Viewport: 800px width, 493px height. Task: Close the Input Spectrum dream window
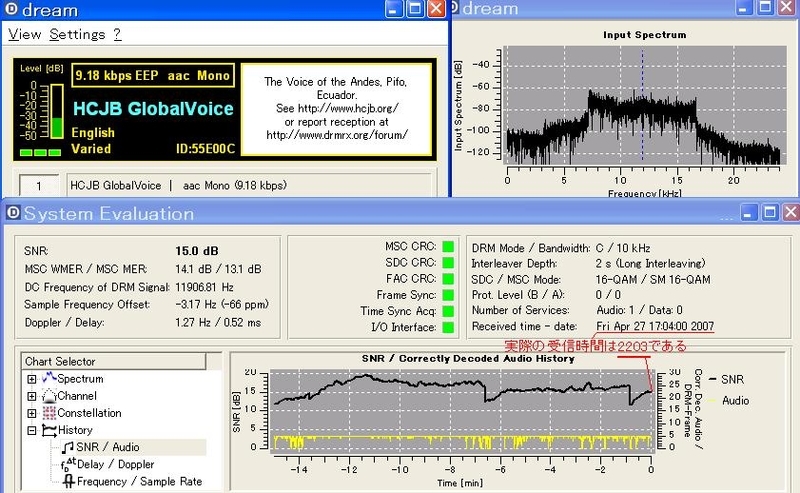pyautogui.click(x=787, y=7)
